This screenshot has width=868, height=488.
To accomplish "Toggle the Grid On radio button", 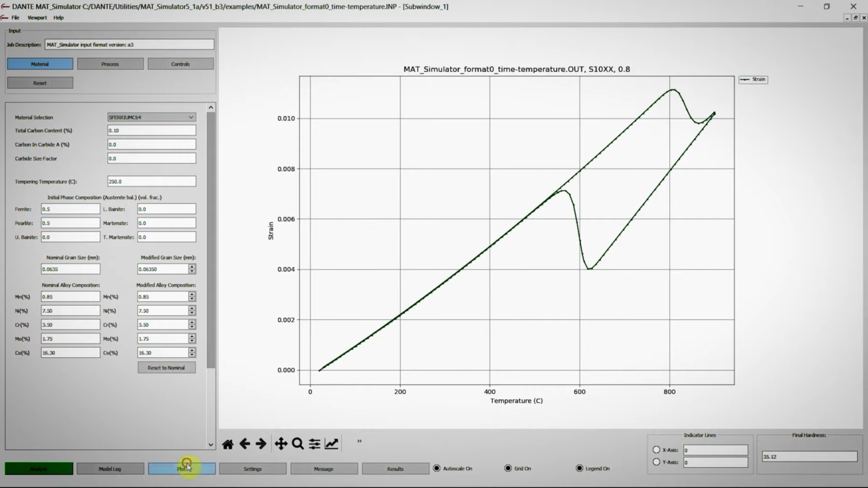I will point(508,468).
